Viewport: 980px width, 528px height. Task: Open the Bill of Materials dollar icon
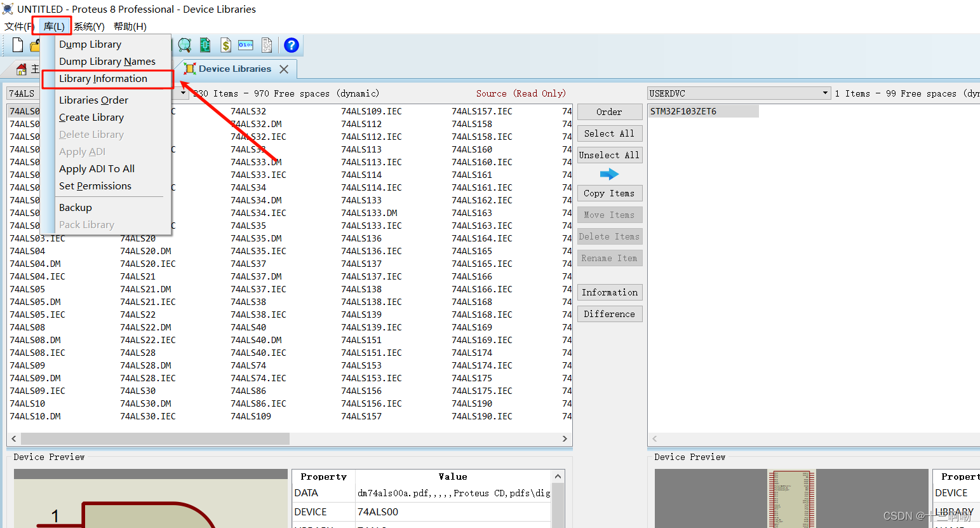tap(225, 45)
